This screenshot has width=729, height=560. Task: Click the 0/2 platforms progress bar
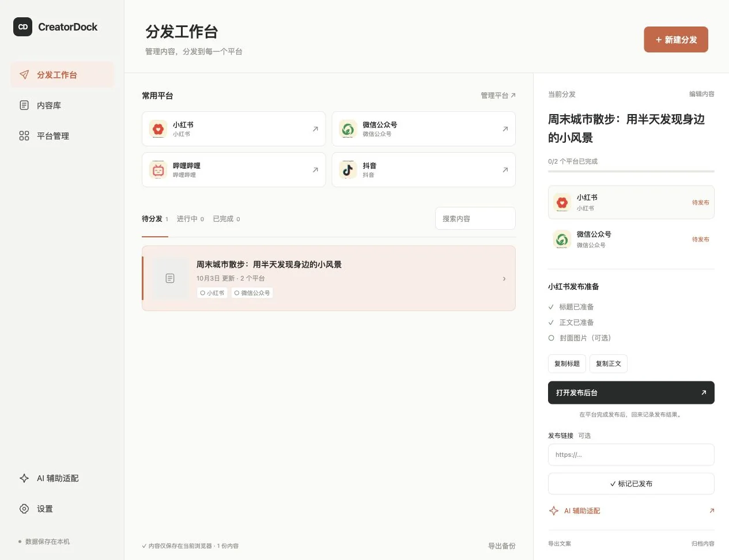click(x=631, y=171)
